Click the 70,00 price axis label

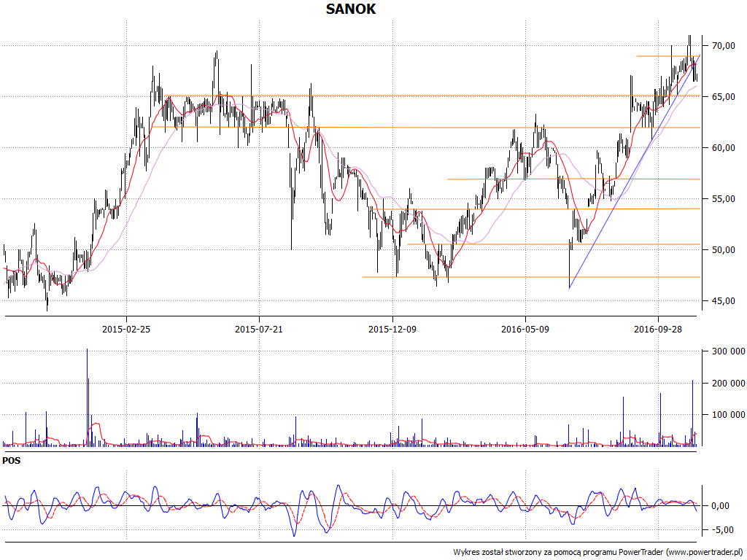(723, 46)
